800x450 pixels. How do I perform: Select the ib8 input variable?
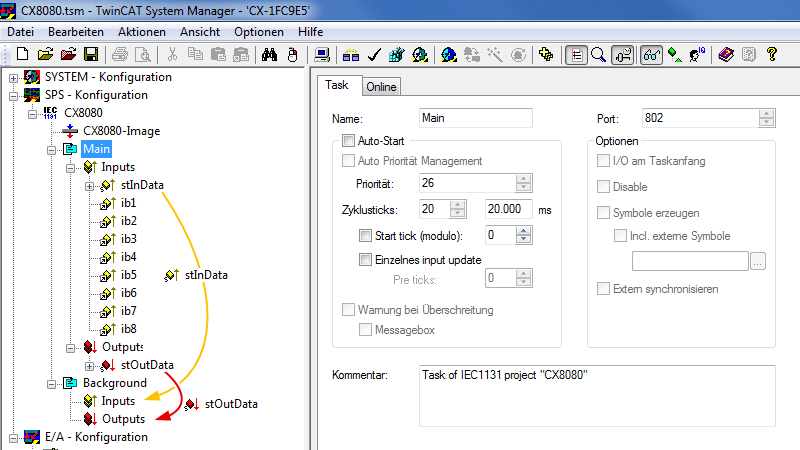tap(129, 329)
